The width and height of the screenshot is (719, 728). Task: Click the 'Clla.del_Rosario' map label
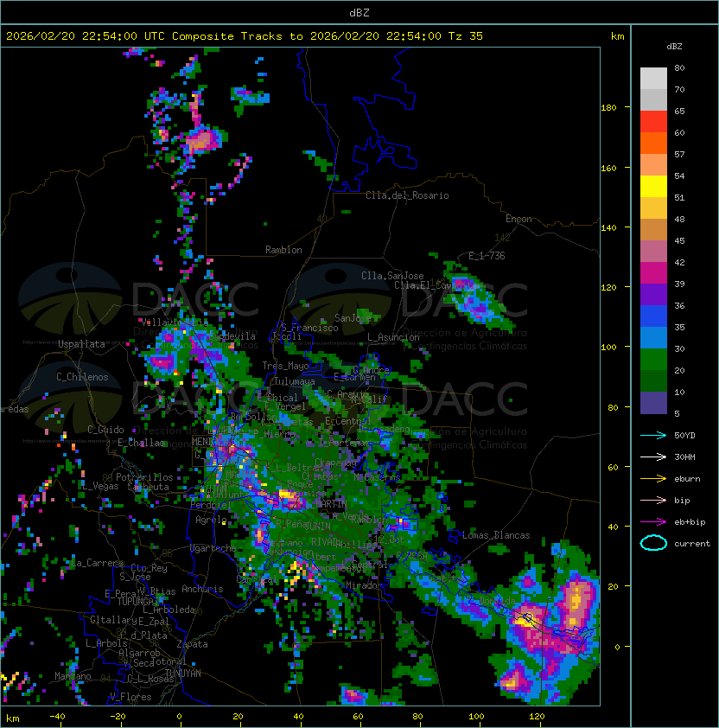407,195
